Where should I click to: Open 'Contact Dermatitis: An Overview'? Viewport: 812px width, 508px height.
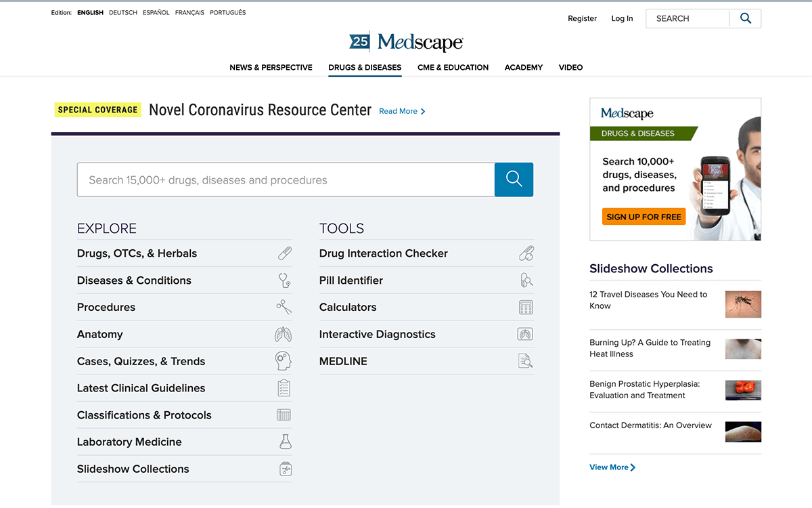pyautogui.click(x=650, y=425)
